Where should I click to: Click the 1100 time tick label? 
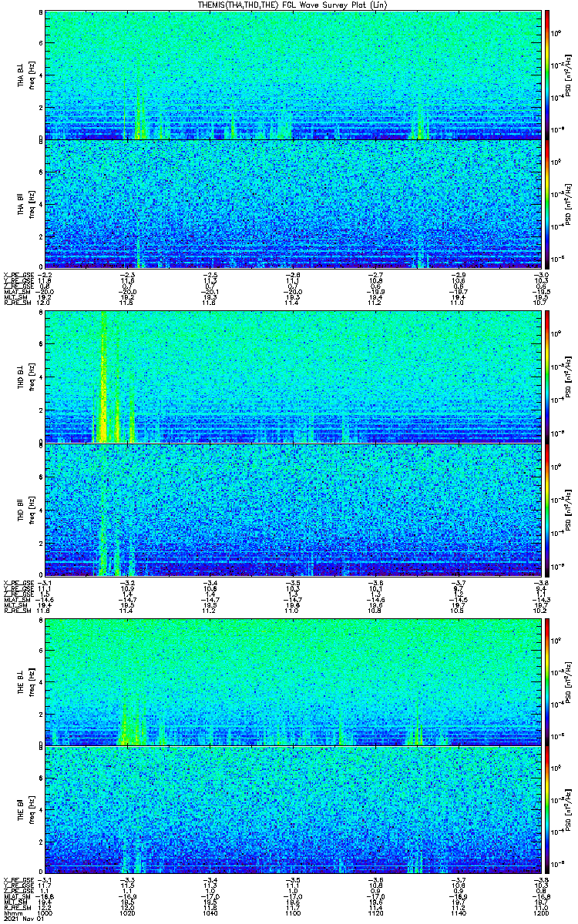click(x=294, y=914)
